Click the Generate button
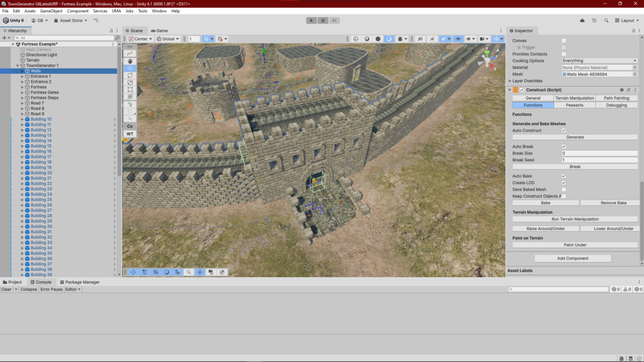The image size is (644, 362). tap(575, 137)
